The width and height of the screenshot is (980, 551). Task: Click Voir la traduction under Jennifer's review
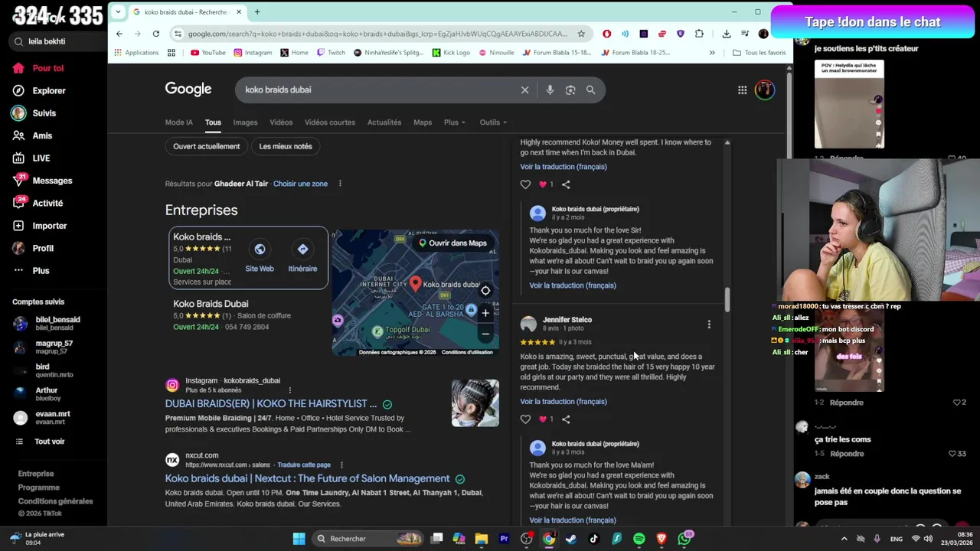tap(563, 402)
